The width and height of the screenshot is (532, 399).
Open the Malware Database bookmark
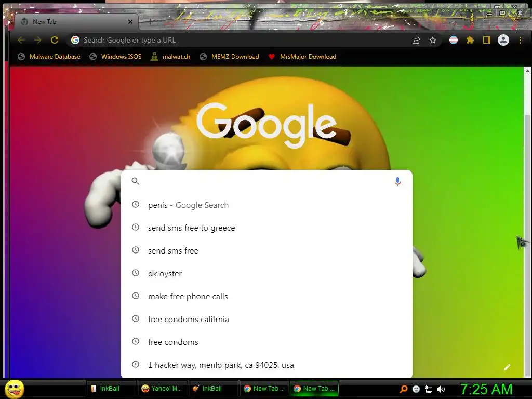pyautogui.click(x=49, y=57)
